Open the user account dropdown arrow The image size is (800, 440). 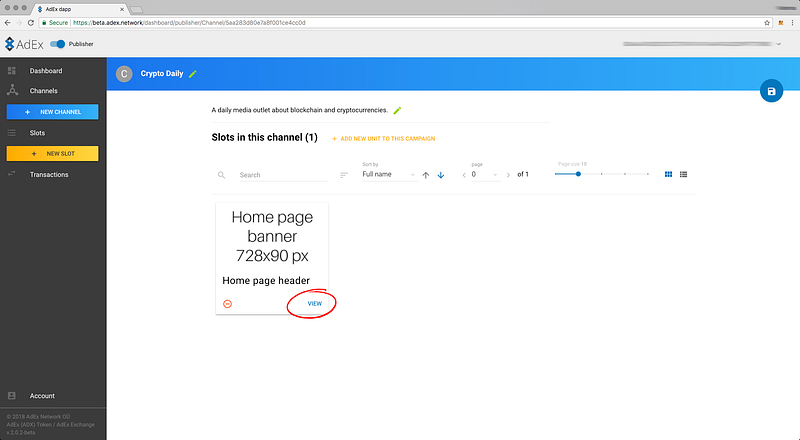779,44
